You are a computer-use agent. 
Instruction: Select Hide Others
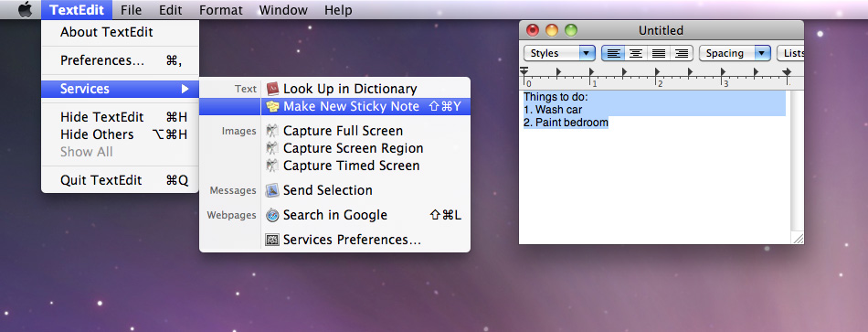point(120,134)
